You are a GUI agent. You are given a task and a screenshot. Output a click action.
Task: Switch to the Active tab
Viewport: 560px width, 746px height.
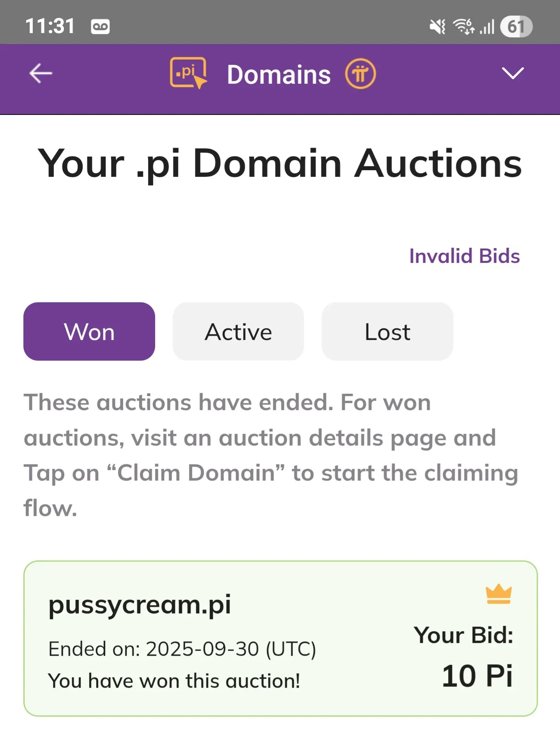coord(238,332)
